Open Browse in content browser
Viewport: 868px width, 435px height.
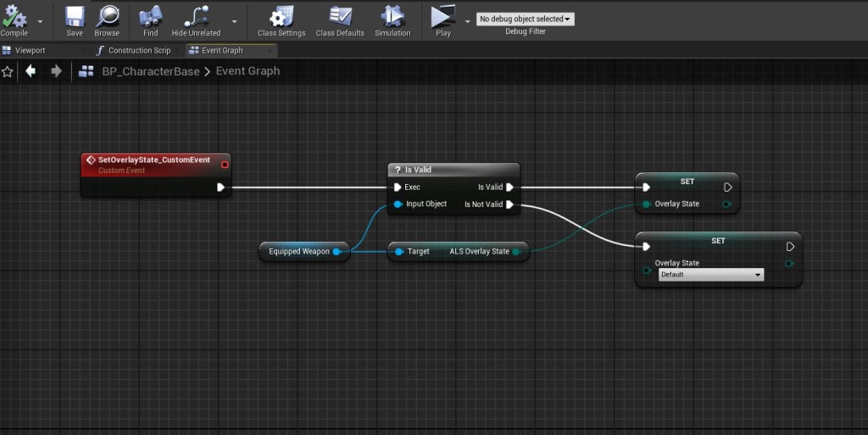pyautogui.click(x=107, y=16)
